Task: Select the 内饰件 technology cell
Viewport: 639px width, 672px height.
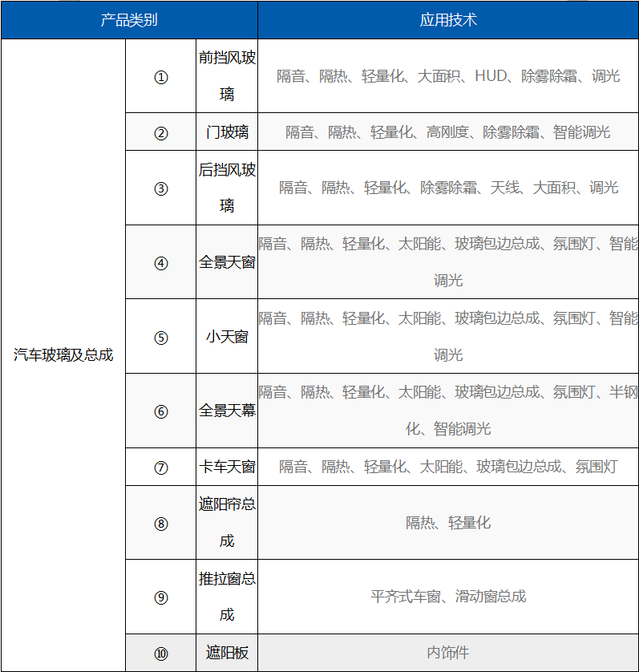Action: coord(448,653)
